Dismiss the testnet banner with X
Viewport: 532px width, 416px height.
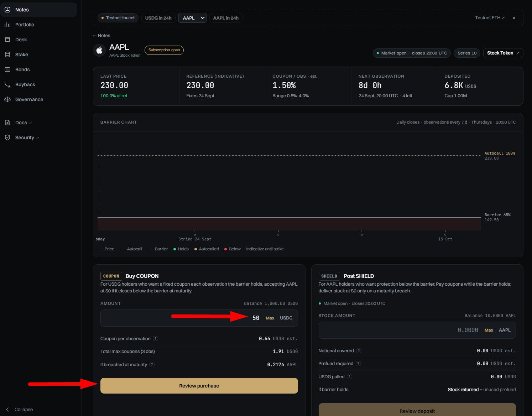(x=514, y=18)
